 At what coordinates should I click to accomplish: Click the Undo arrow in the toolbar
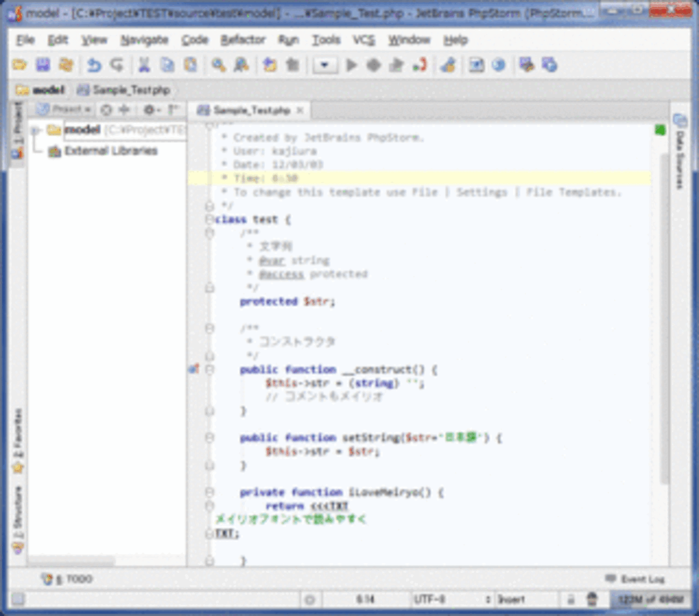tap(94, 66)
